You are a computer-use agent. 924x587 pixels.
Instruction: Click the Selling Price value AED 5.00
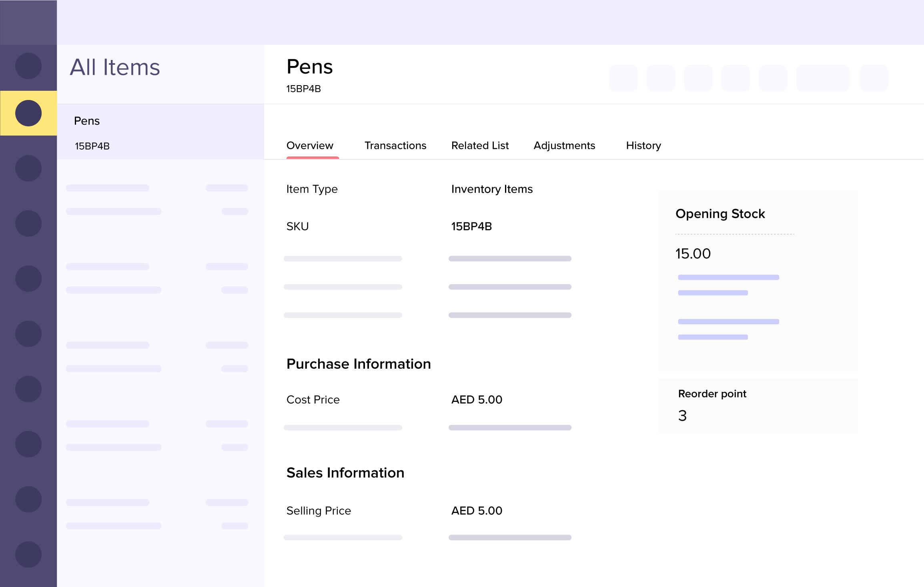(477, 511)
